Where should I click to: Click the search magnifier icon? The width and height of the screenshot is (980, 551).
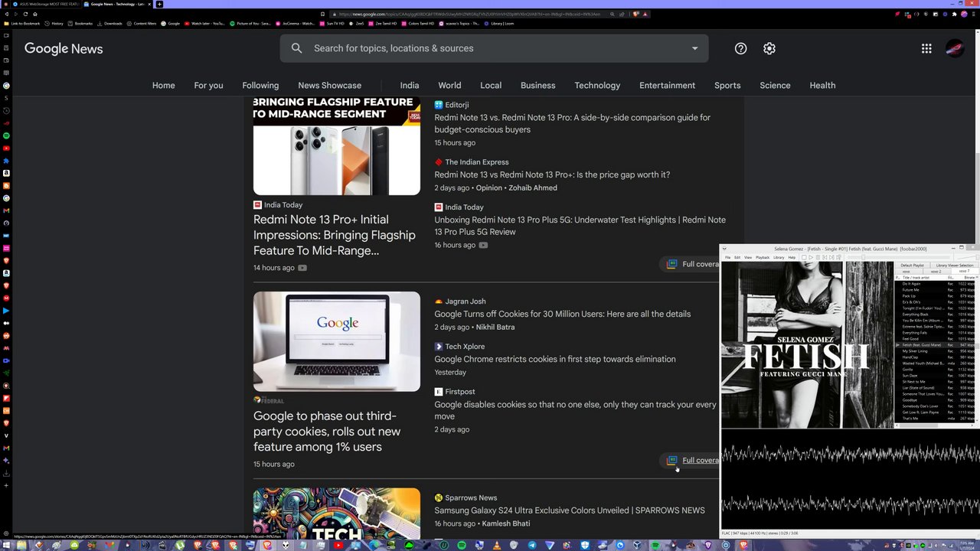pos(296,48)
